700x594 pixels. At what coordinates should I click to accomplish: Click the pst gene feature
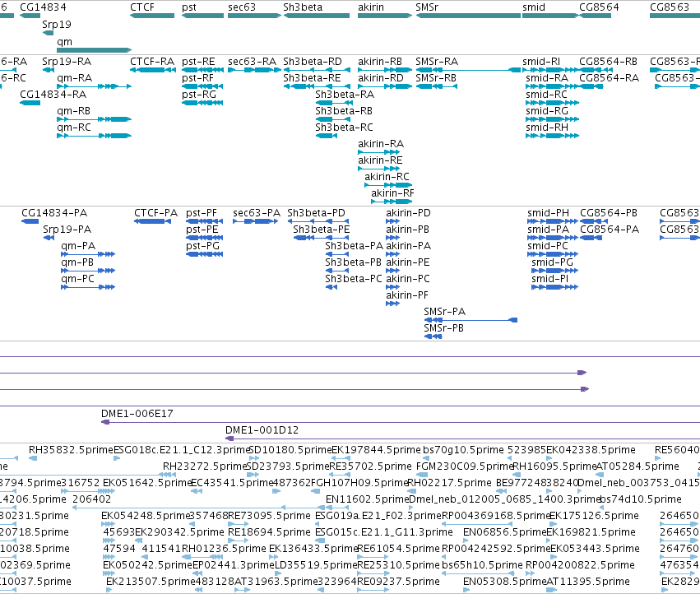[x=202, y=16]
